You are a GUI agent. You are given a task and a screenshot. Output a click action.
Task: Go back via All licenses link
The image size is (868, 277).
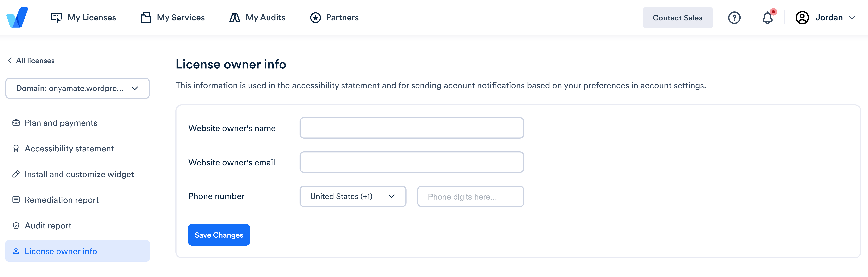tap(30, 61)
